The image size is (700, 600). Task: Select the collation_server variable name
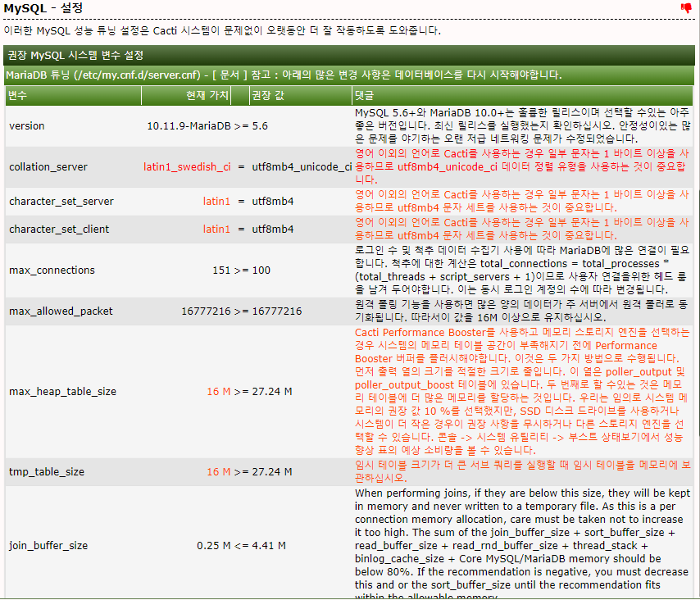(48, 167)
